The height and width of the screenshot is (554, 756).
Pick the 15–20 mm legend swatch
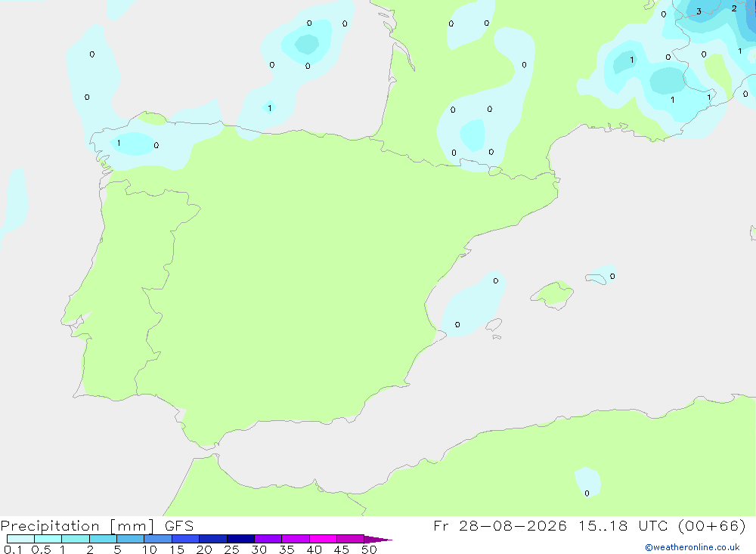pos(185,539)
